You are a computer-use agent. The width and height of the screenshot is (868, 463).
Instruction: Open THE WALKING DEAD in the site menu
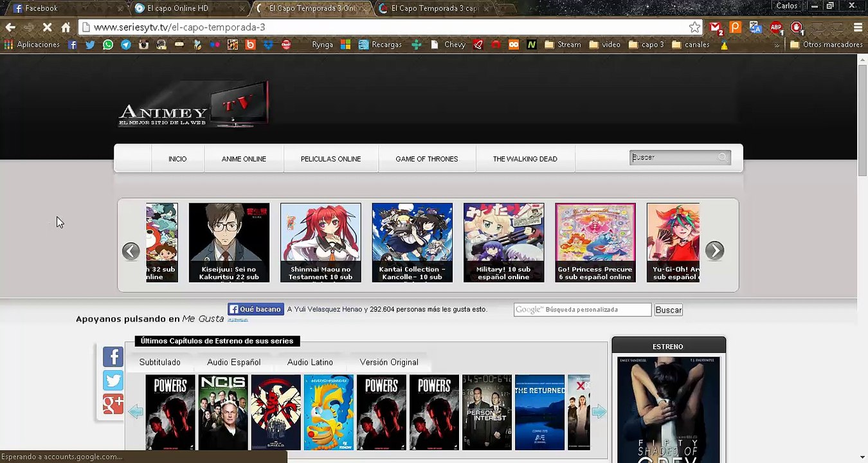click(x=525, y=159)
